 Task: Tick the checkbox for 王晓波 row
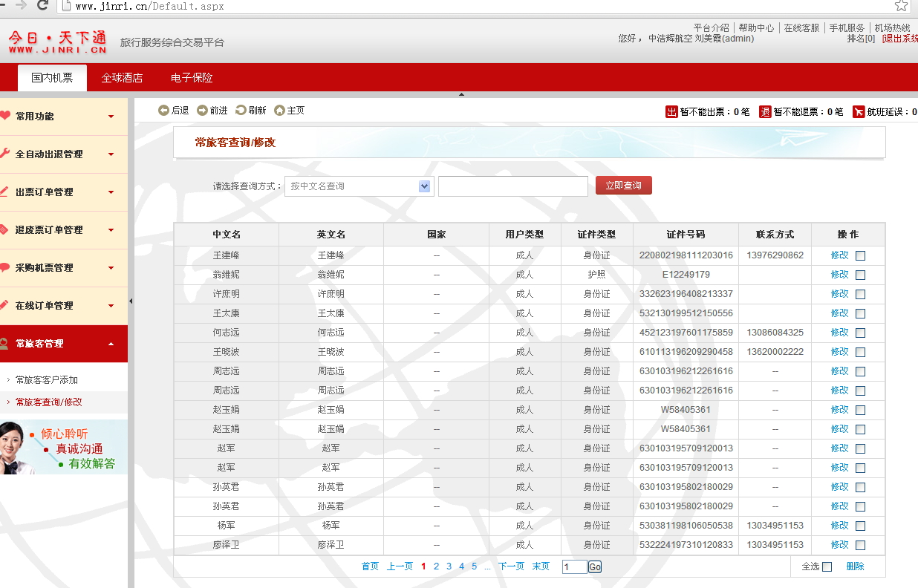860,352
